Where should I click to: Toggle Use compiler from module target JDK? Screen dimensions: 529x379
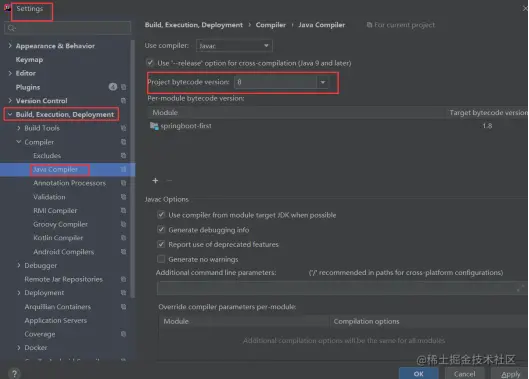tap(161, 215)
